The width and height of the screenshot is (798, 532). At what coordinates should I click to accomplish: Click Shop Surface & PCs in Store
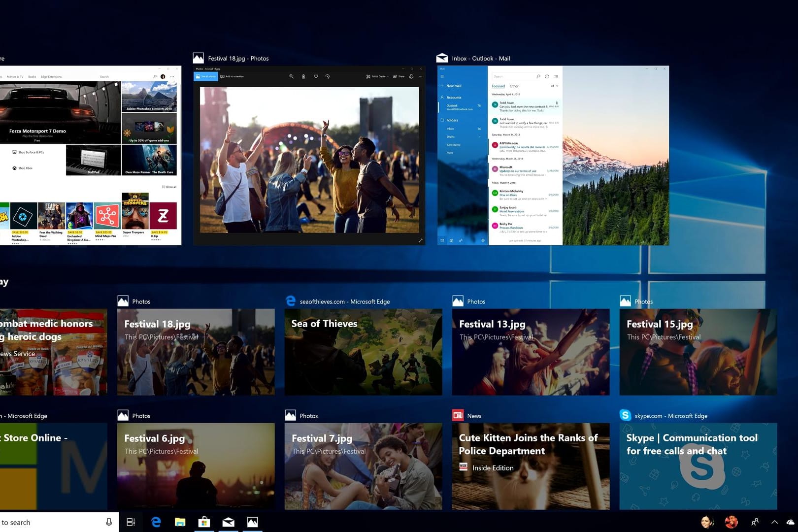tap(28, 152)
